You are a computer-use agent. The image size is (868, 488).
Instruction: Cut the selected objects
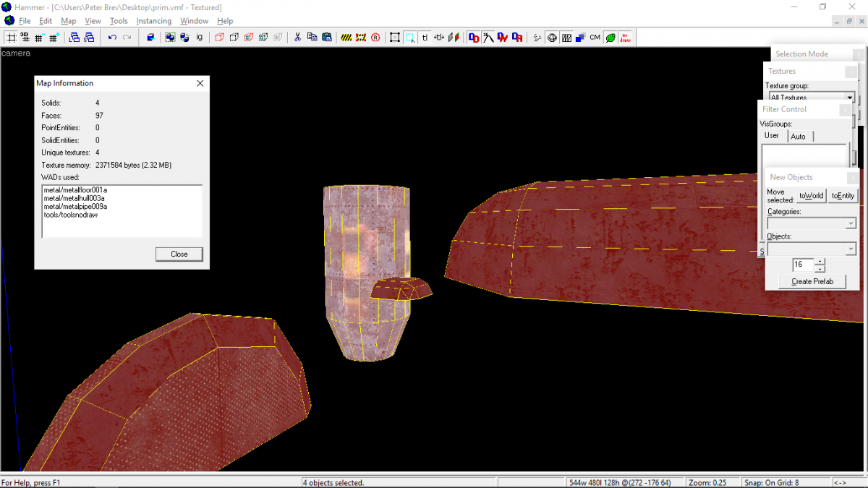(x=297, y=37)
